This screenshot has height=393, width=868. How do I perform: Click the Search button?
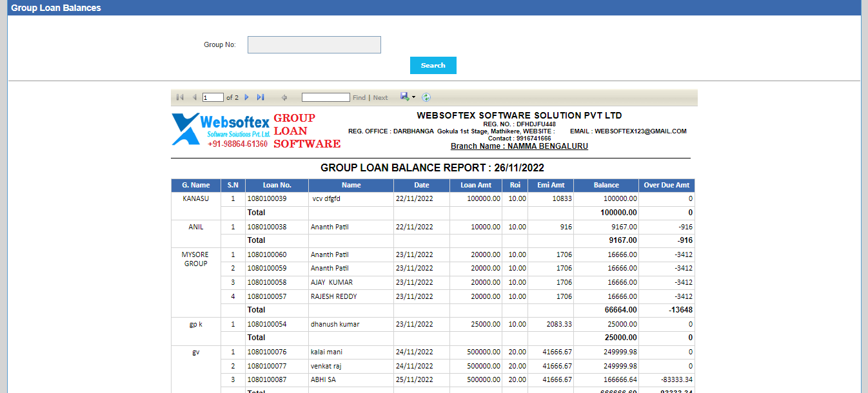pyautogui.click(x=433, y=65)
